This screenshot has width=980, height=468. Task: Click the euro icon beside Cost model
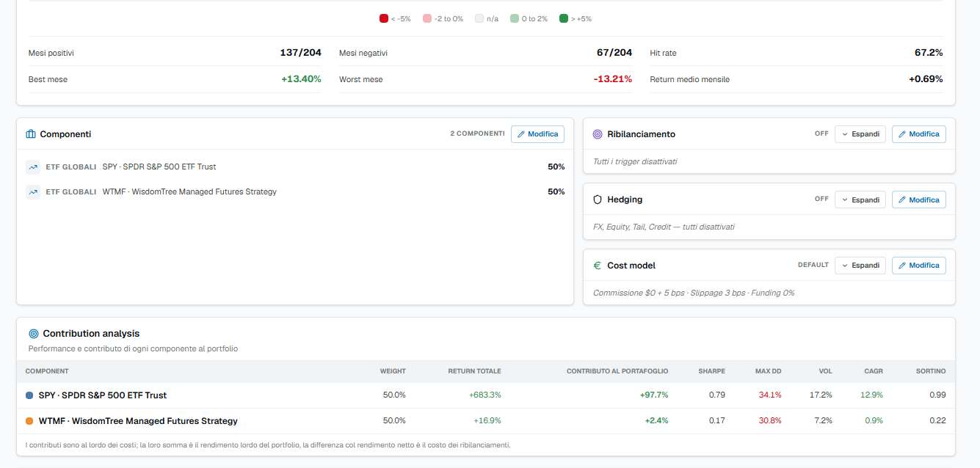[598, 266]
